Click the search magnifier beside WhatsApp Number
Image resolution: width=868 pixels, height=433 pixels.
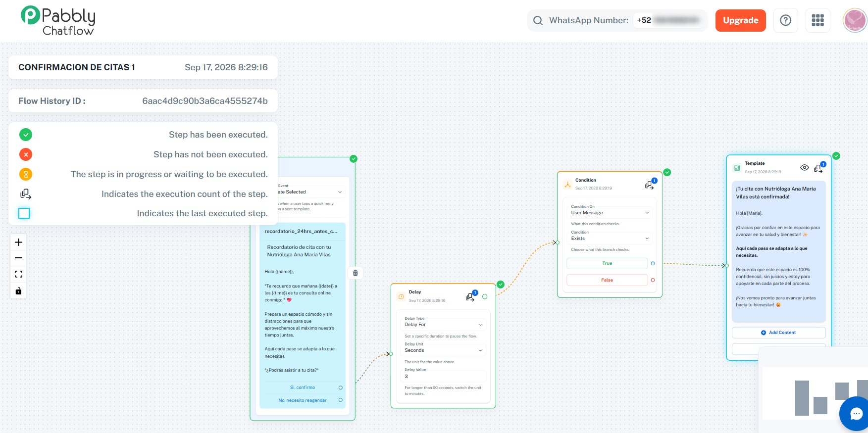click(x=538, y=20)
